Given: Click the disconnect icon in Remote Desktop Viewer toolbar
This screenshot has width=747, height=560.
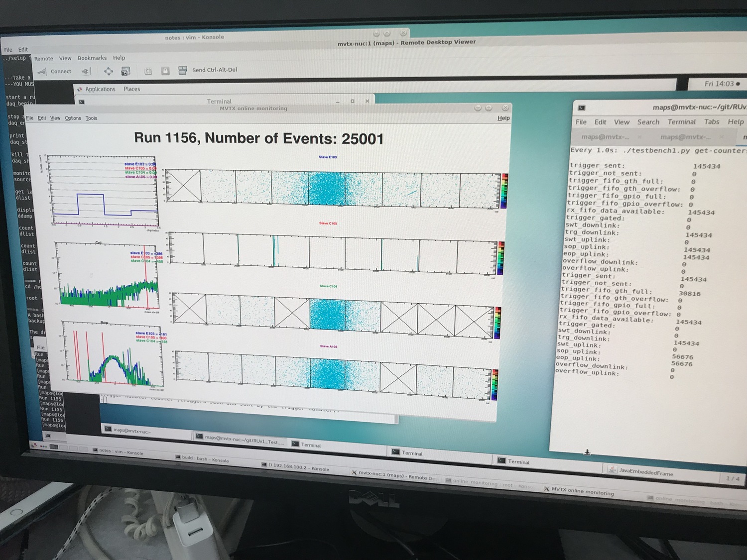Looking at the screenshot, I should (86, 71).
